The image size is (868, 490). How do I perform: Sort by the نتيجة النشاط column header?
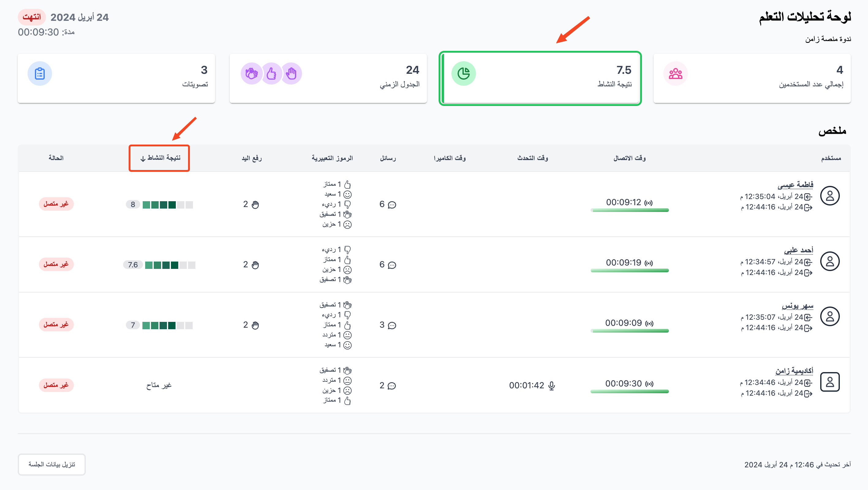[160, 158]
